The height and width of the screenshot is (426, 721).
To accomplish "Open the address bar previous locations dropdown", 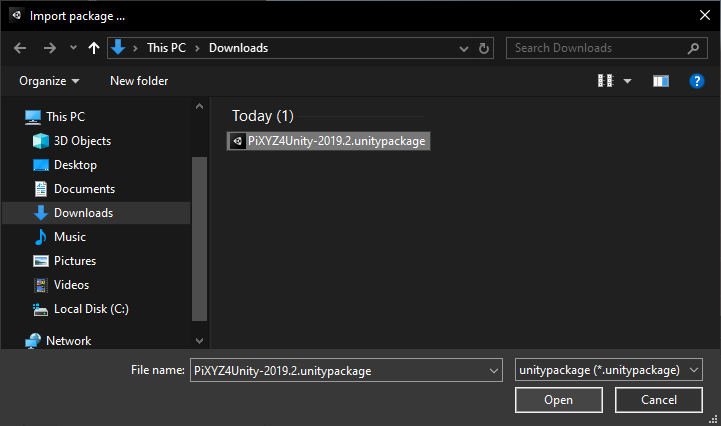I will pos(464,48).
